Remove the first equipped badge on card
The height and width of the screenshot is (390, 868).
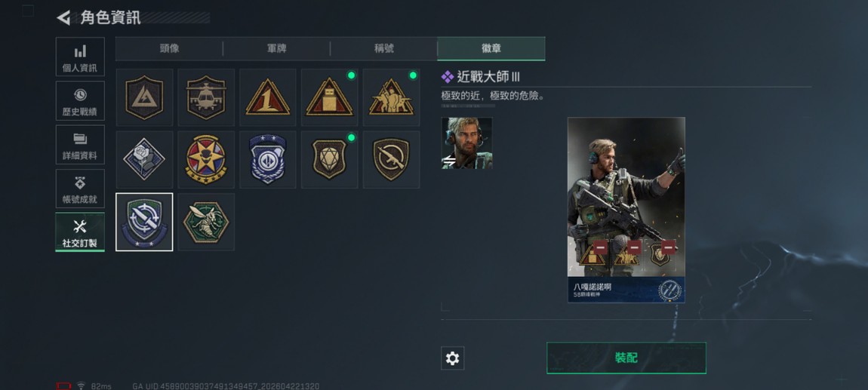coord(600,247)
